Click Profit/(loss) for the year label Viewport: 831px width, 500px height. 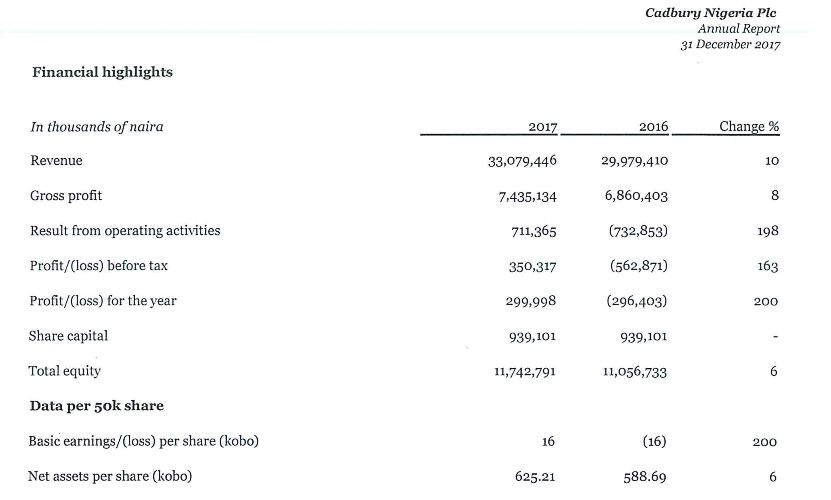tap(103, 301)
